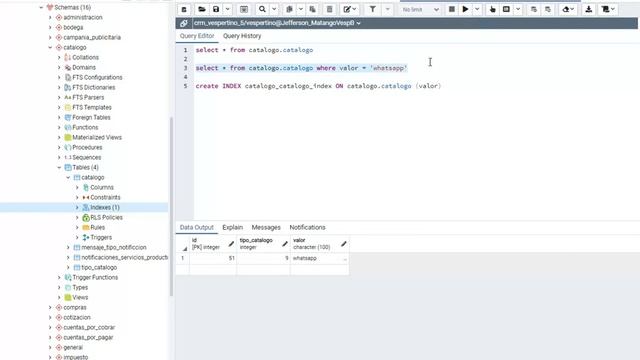Click the valor column header

click(x=320, y=244)
